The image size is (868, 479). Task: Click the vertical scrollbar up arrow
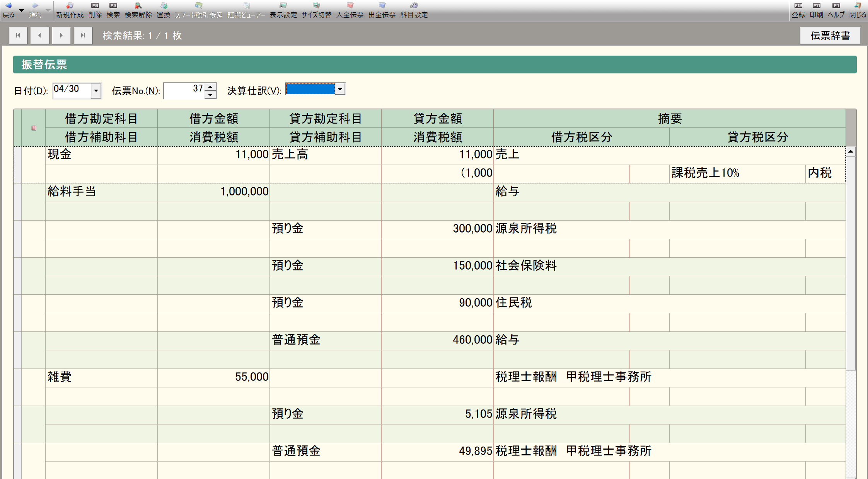coord(851,151)
